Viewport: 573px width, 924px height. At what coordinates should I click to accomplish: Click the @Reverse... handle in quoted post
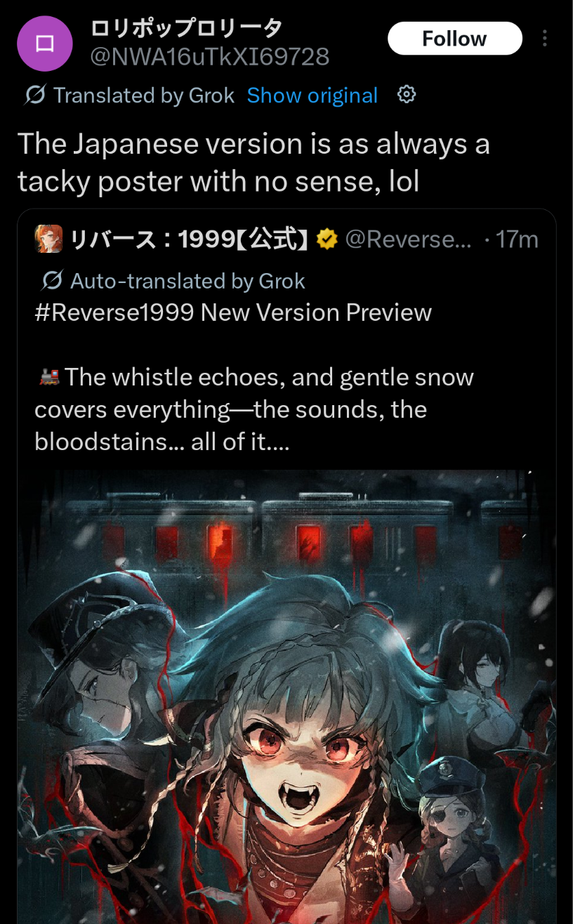pos(409,240)
